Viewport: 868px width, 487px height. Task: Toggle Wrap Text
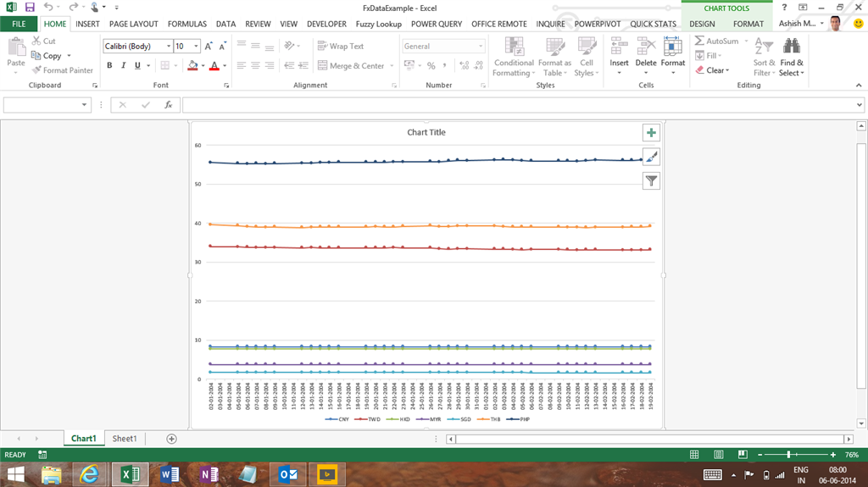[341, 46]
